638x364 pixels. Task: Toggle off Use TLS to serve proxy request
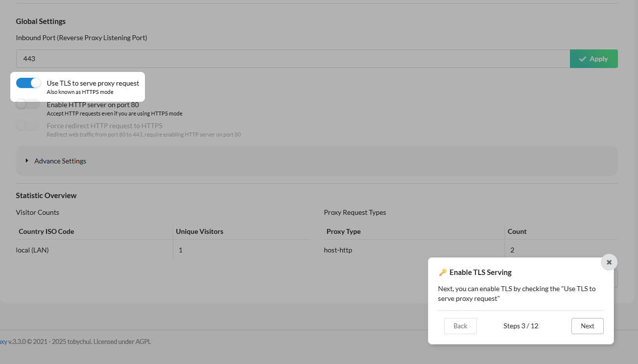tap(28, 83)
